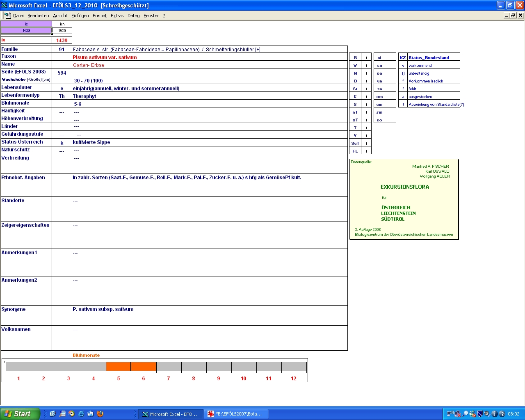The width and height of the screenshot is (525, 420).
Task: Click the speaker volume tray icon
Action: [487, 414]
